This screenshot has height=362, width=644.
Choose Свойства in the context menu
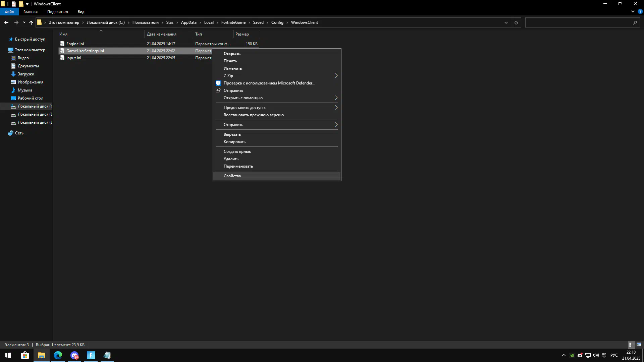click(x=232, y=176)
